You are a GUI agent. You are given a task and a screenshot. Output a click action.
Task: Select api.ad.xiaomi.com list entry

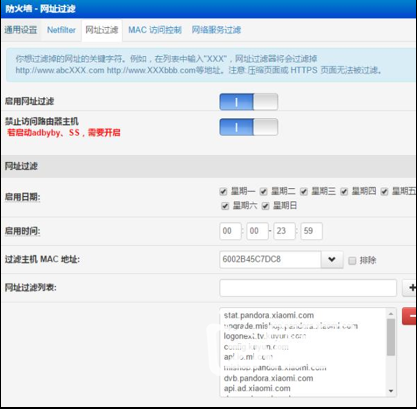pos(257,388)
